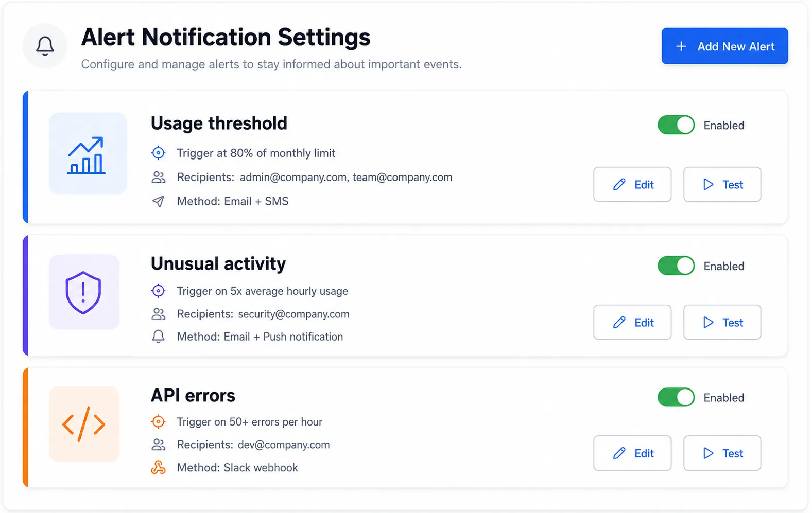
Task: Test the API errors alert
Action: [x=722, y=453]
